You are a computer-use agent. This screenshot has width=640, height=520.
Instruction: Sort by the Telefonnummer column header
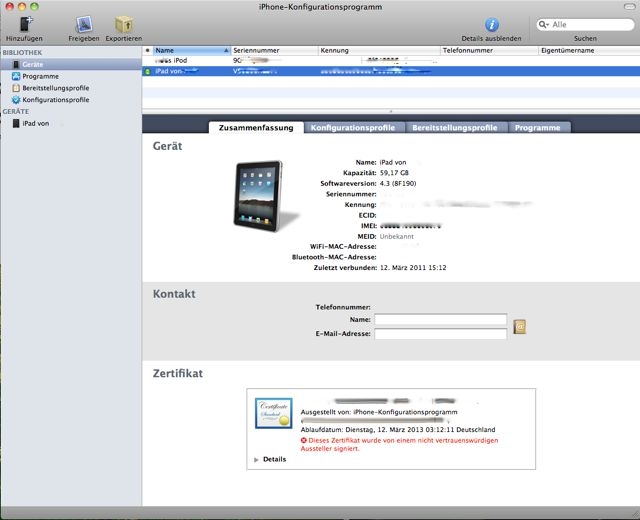489,51
